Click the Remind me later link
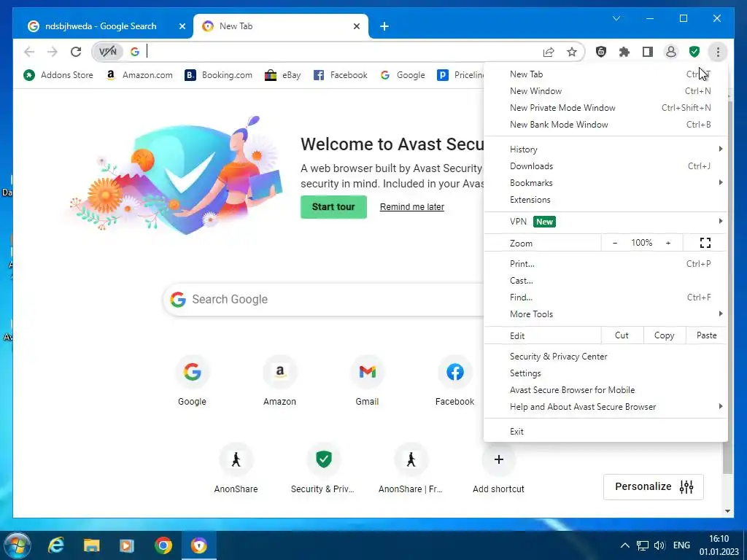 [x=411, y=206]
